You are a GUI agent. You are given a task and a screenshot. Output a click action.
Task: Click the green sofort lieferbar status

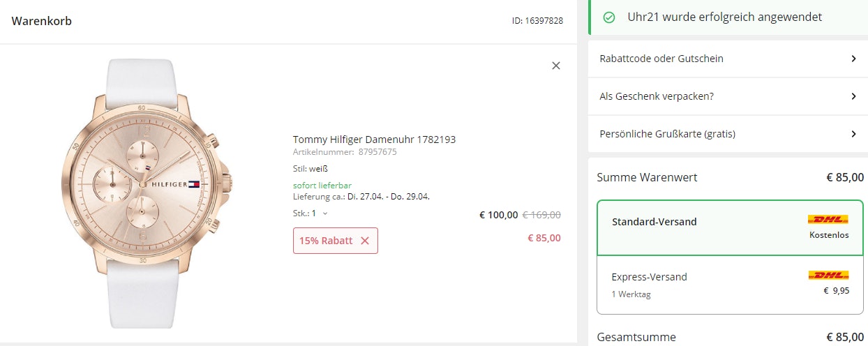(x=322, y=186)
